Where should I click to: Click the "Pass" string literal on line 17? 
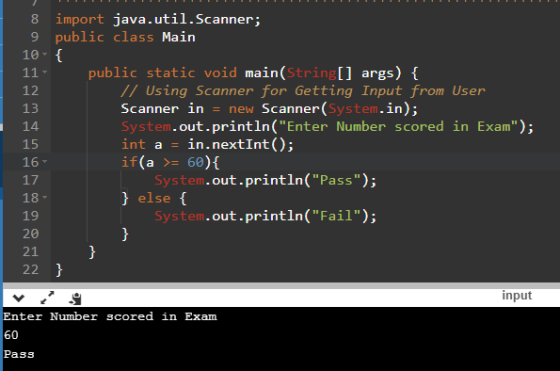[x=336, y=180]
